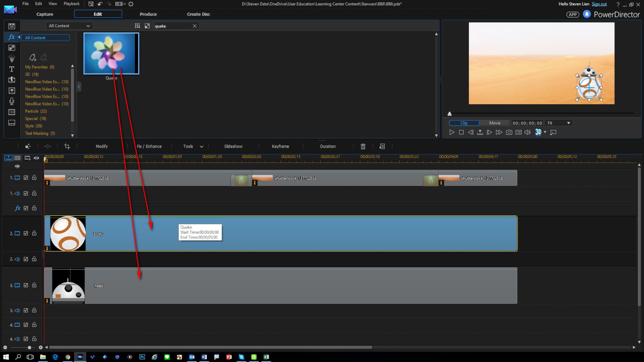The width and height of the screenshot is (644, 362).
Task: Open the Title Room T icon
Action: pyautogui.click(x=12, y=69)
